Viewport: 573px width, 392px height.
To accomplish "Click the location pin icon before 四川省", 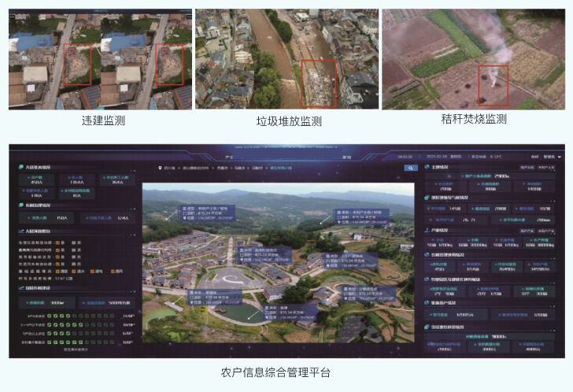I will 160,168.
